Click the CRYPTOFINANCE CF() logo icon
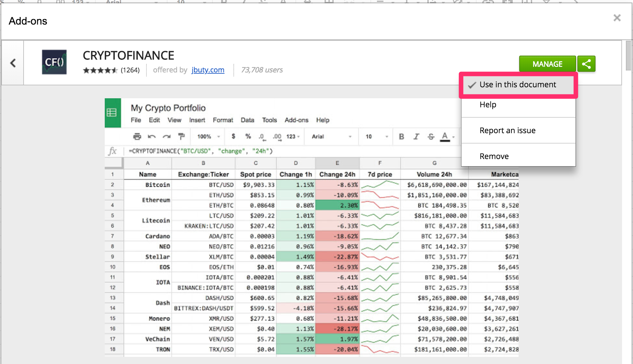 point(54,62)
